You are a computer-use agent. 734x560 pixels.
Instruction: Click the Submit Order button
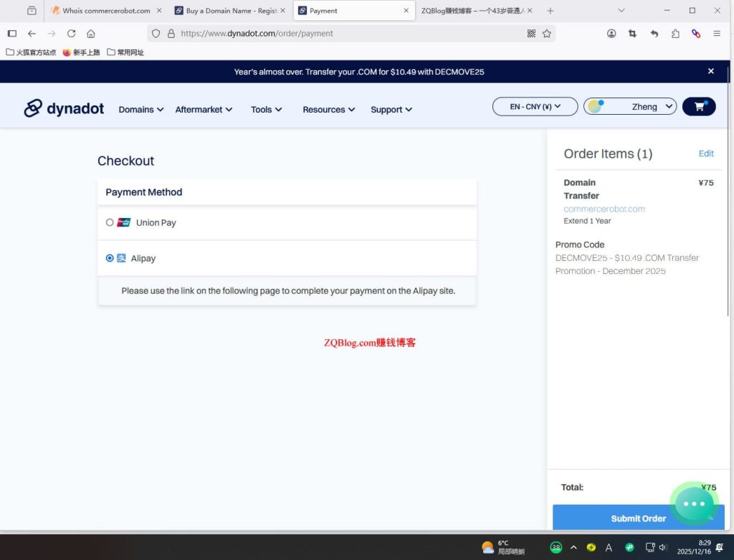pyautogui.click(x=639, y=518)
